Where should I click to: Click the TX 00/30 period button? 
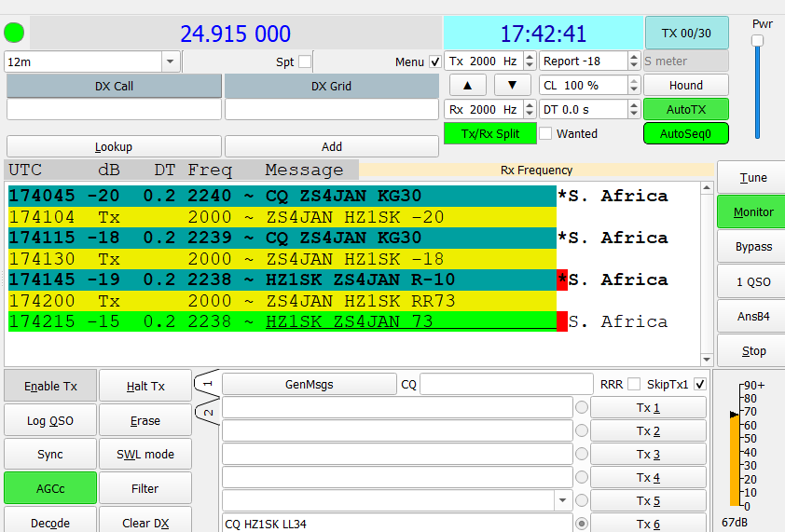coord(686,33)
